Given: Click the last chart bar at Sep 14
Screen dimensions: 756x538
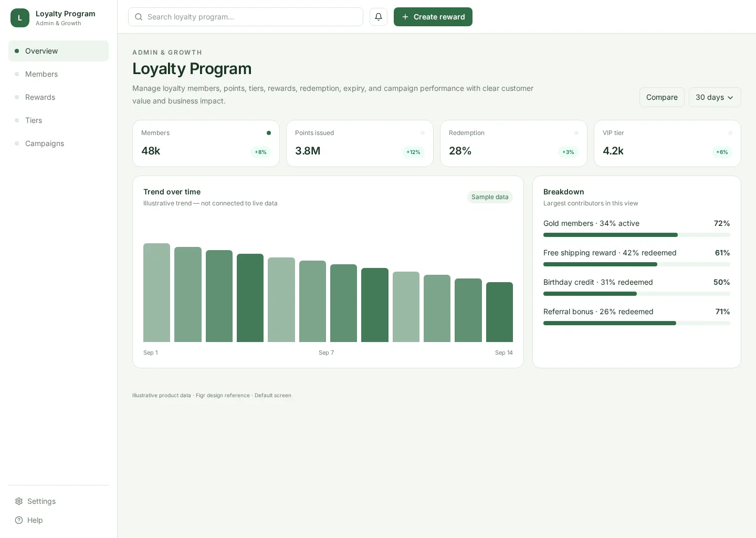Looking at the screenshot, I should [x=499, y=312].
